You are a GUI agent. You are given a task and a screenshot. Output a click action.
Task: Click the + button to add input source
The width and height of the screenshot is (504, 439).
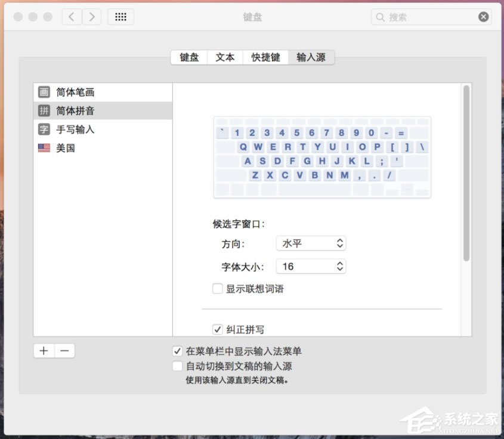[x=44, y=351]
